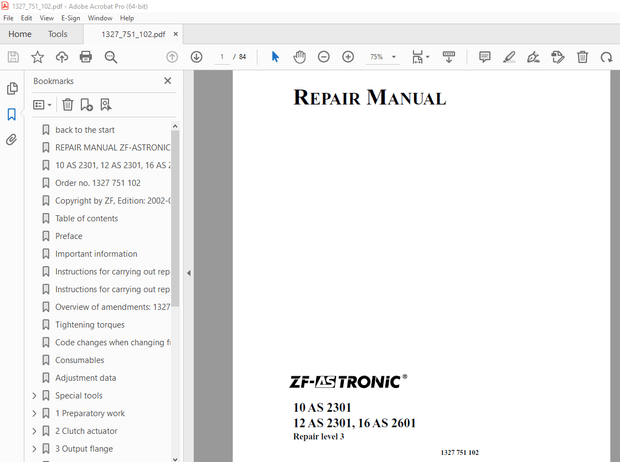Expand the 2 Clutch actuator bookmark
The image size is (620, 462).
34,431
